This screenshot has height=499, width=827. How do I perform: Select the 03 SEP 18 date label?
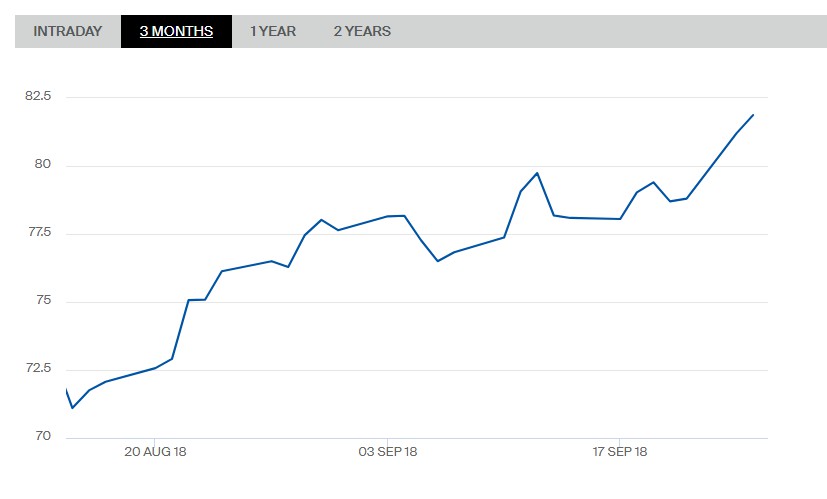[387, 452]
